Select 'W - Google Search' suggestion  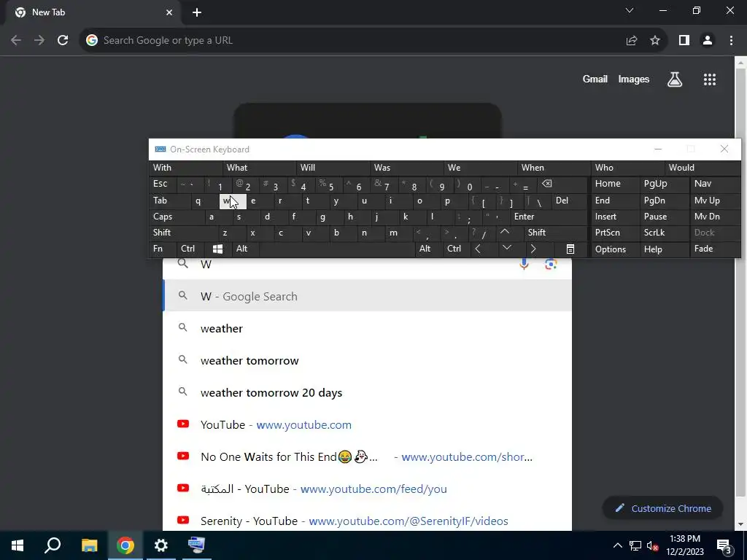367,296
